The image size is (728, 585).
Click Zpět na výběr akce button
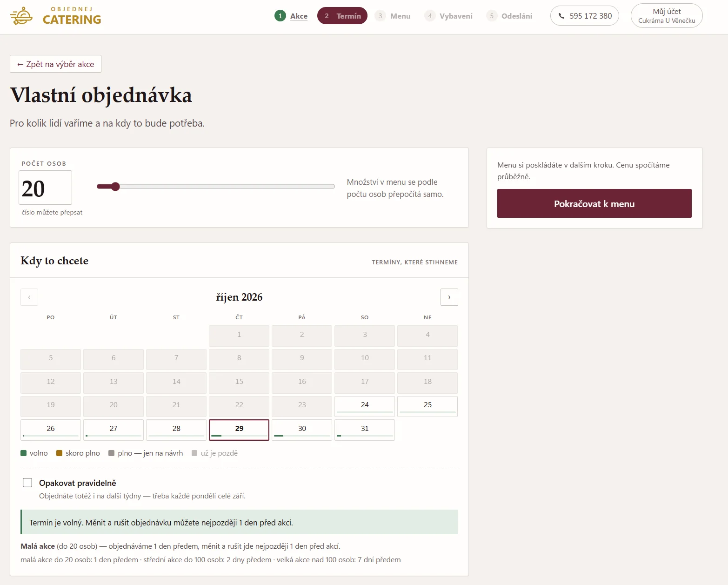(x=55, y=64)
